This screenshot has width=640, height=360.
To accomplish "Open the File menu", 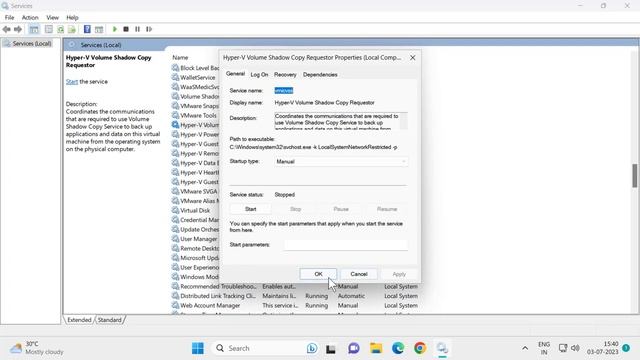I will click(x=9, y=18).
